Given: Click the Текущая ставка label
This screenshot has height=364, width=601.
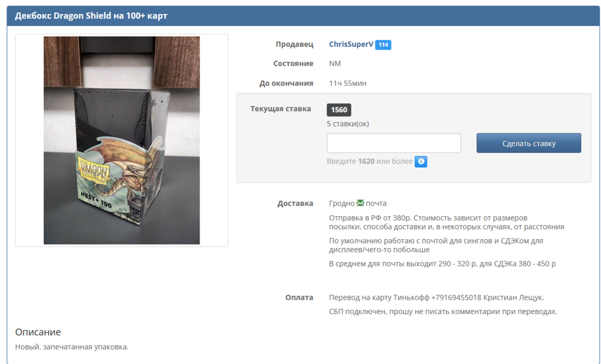Looking at the screenshot, I should pyautogui.click(x=281, y=109).
